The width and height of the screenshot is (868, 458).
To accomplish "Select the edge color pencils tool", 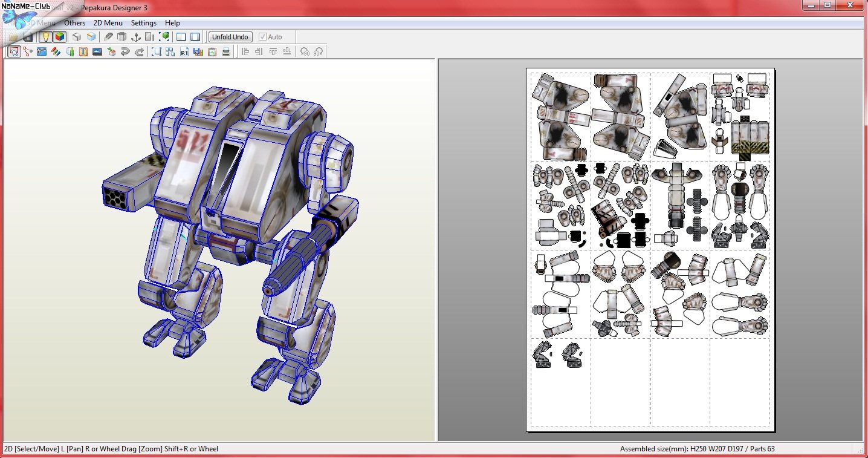I will (x=56, y=52).
